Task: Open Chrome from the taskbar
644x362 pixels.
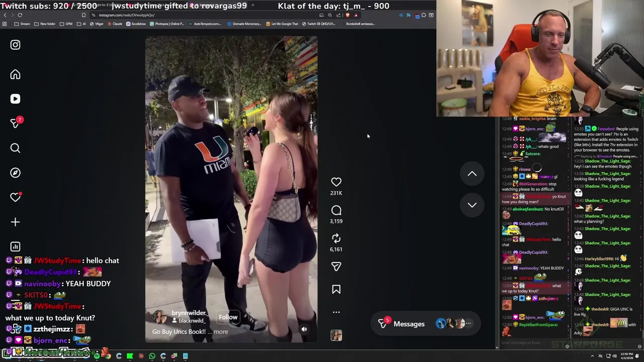Action: [x=108, y=356]
